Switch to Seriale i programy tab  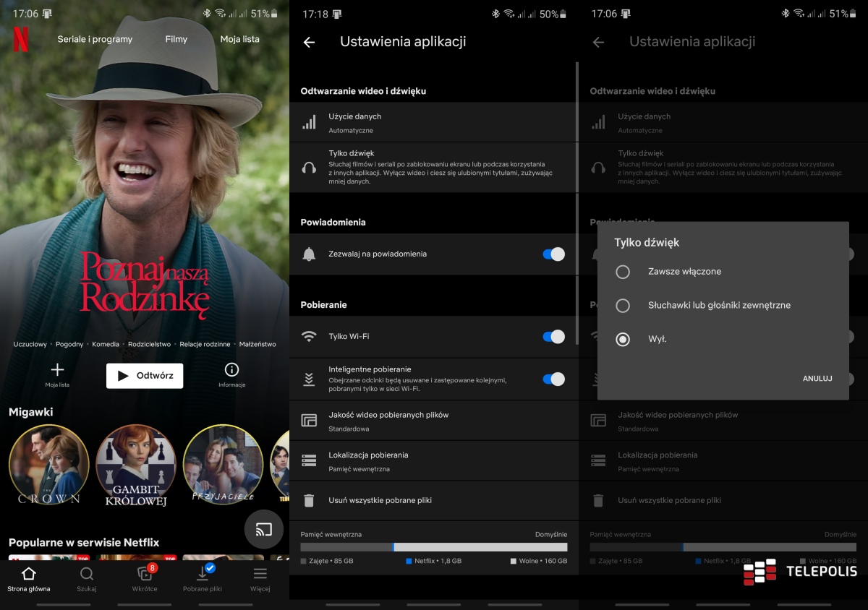95,40
